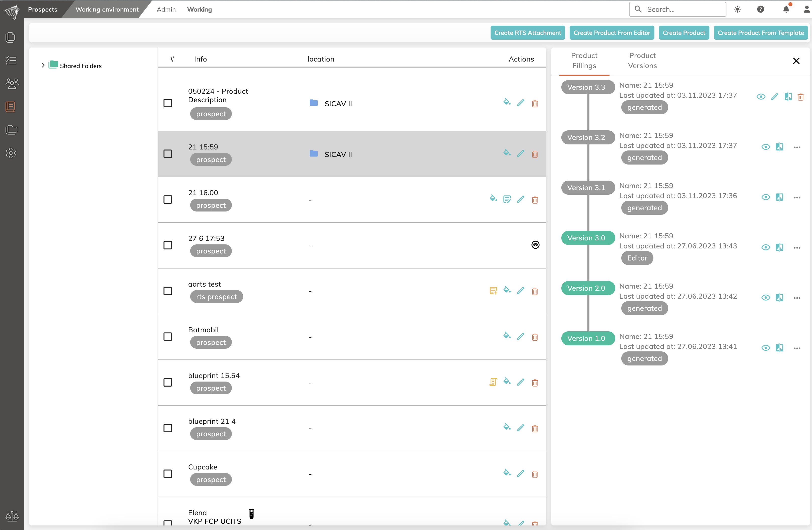Open the three-dot menu for Version 1.0
812x530 pixels.
pyautogui.click(x=797, y=348)
